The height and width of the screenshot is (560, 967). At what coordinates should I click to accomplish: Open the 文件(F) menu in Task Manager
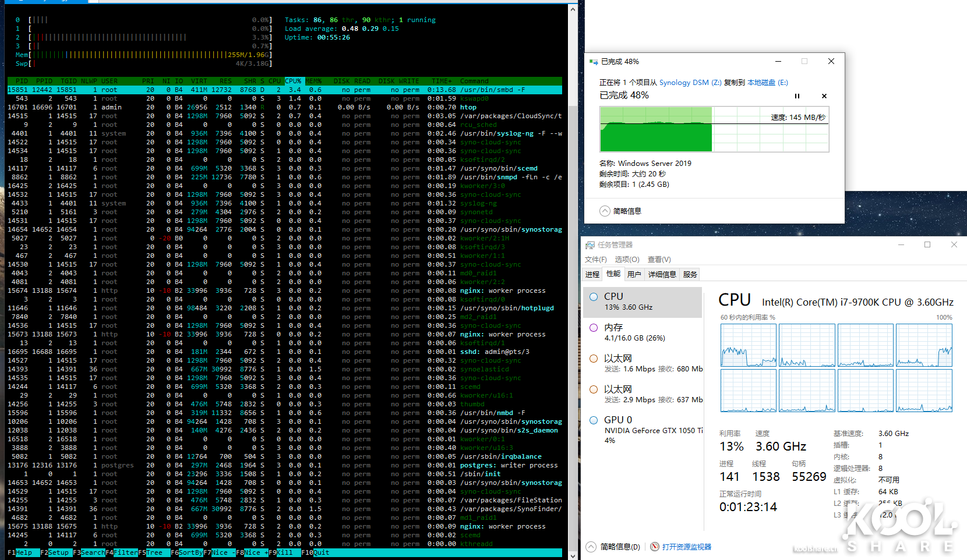click(596, 260)
